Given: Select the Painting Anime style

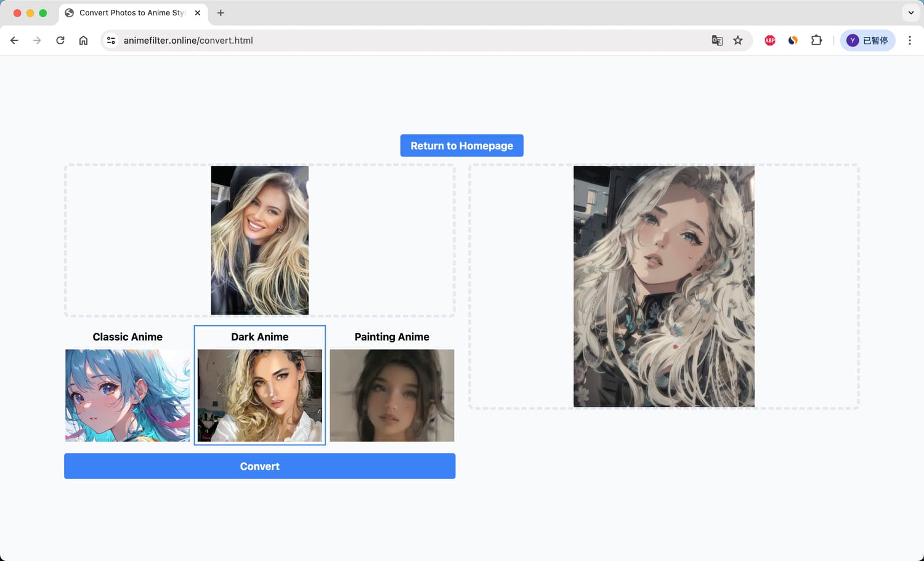Looking at the screenshot, I should [x=392, y=395].
